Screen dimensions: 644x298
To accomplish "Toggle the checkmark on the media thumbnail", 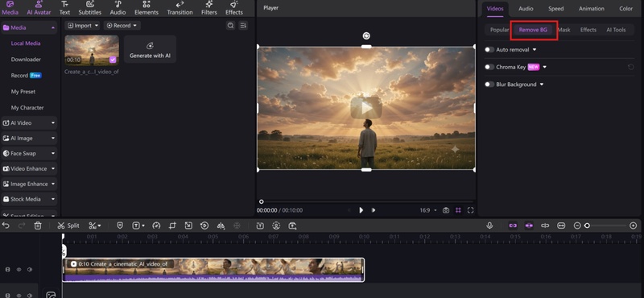I will click(113, 60).
